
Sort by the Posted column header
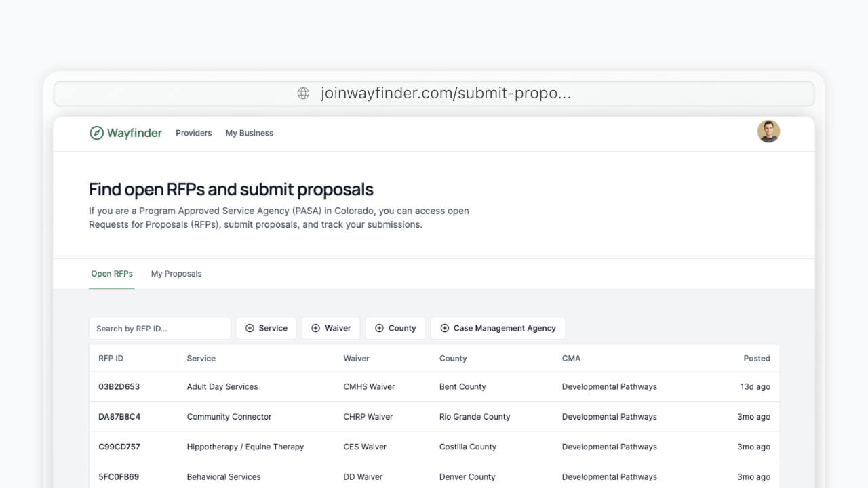click(x=756, y=358)
